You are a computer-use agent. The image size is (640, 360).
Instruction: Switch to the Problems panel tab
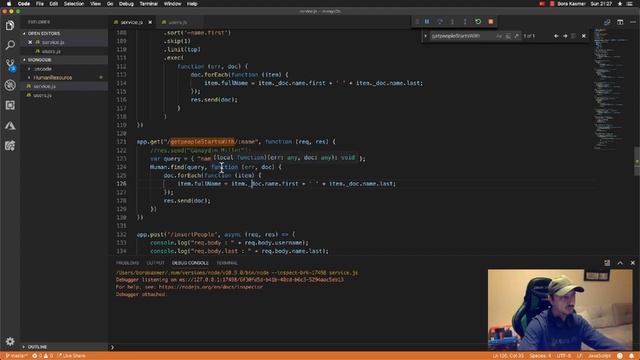[x=127, y=263]
